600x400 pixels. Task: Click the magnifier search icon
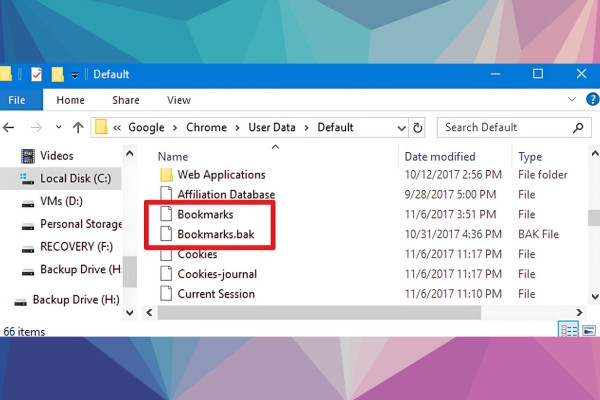(578, 127)
